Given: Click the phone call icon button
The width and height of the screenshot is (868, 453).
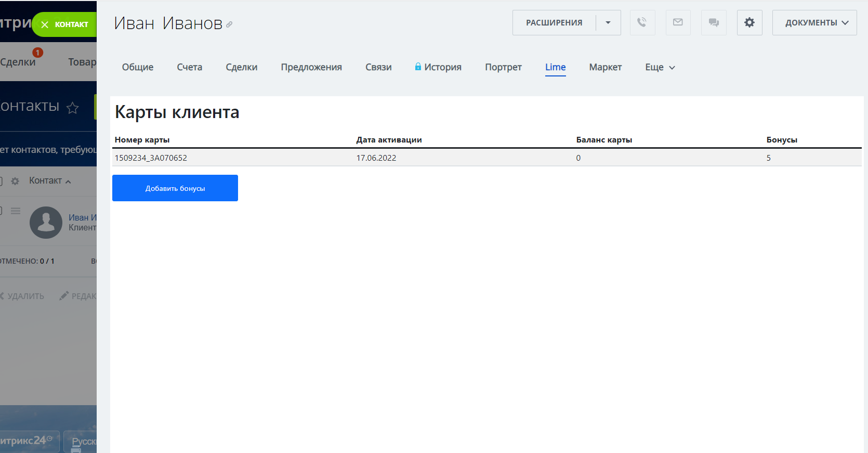Looking at the screenshot, I should click(642, 22).
